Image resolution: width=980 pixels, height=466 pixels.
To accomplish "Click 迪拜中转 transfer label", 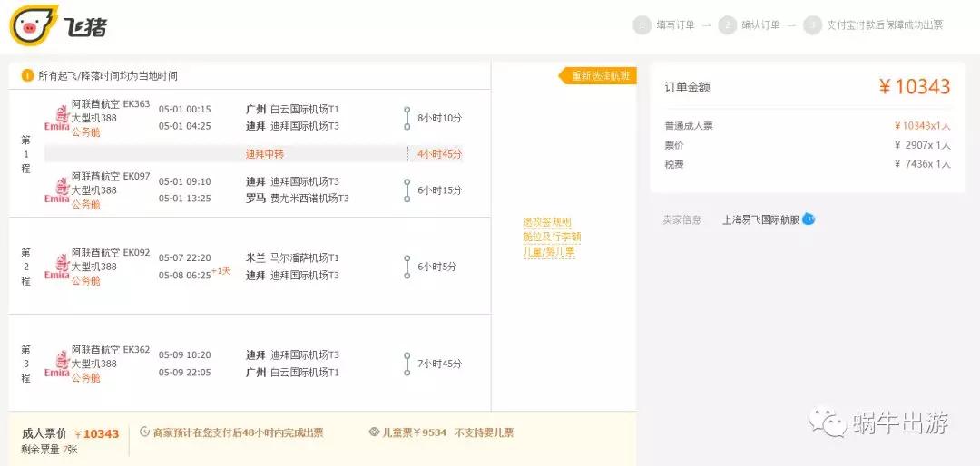I will coord(265,153).
